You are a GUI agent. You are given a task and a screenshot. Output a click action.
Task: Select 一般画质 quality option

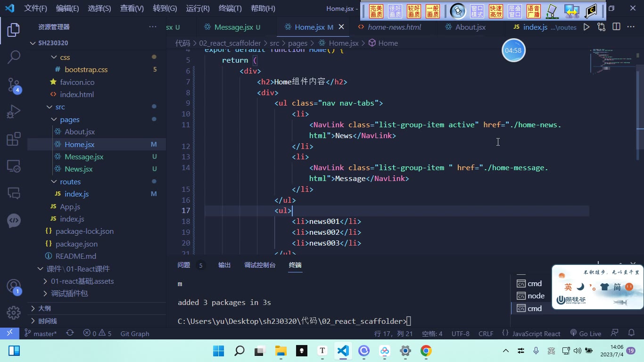pyautogui.click(x=433, y=11)
